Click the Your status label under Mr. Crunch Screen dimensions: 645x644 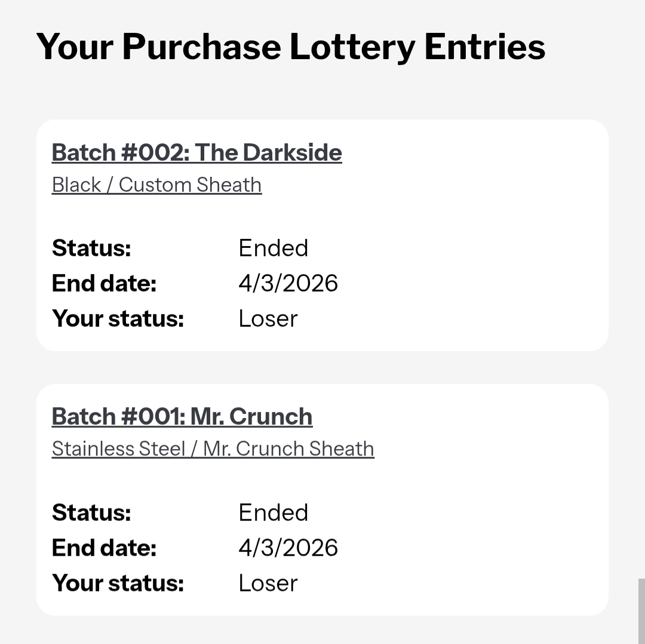(x=118, y=584)
